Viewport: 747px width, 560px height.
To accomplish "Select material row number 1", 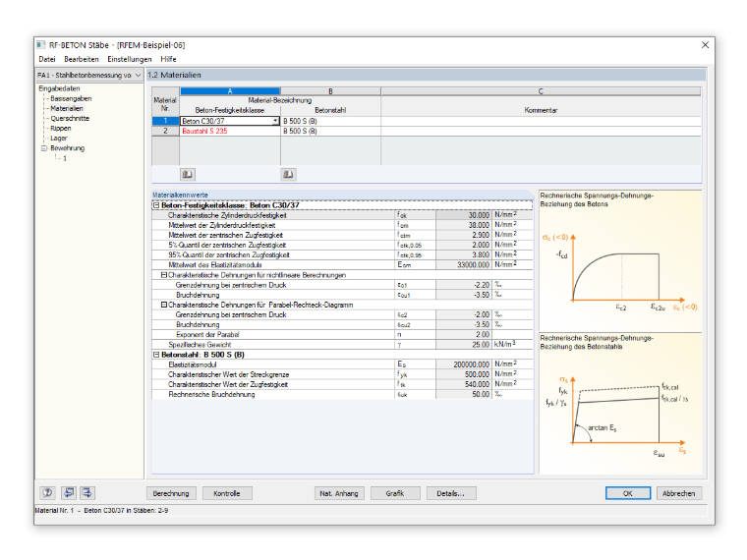I will click(x=165, y=121).
